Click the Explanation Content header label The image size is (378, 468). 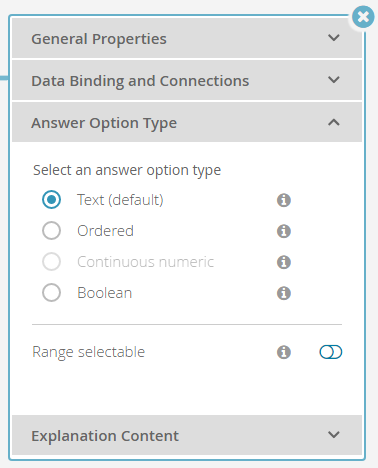click(105, 436)
